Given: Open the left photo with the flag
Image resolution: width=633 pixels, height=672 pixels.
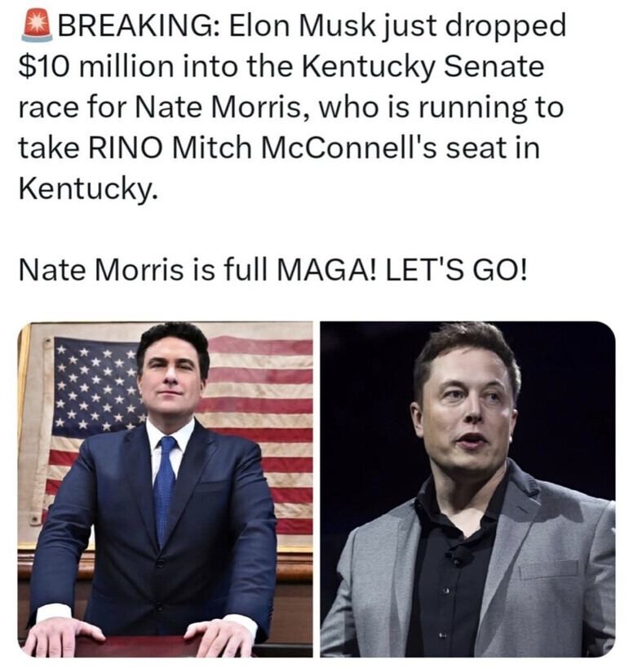Looking at the screenshot, I should (165, 489).
